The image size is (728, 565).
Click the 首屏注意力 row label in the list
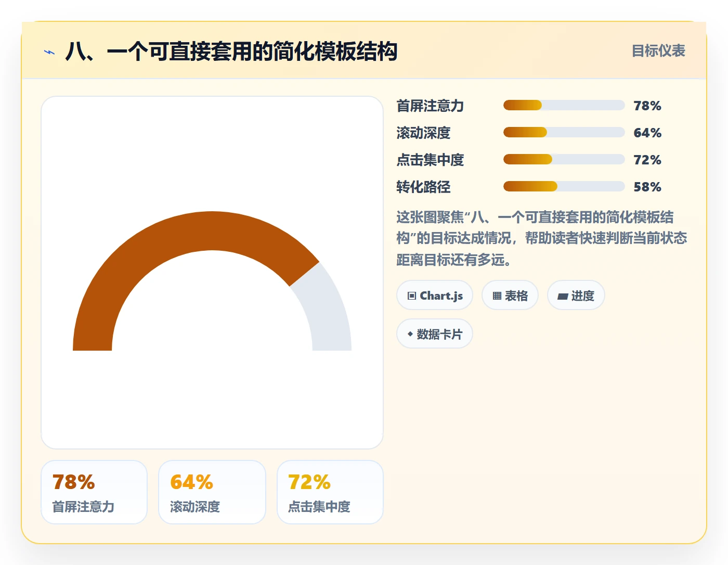pyautogui.click(x=430, y=106)
